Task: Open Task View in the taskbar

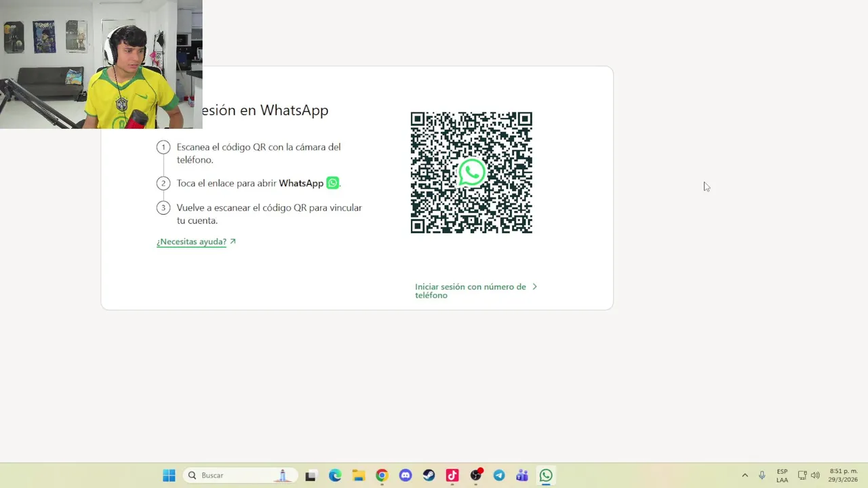Action: (x=311, y=475)
